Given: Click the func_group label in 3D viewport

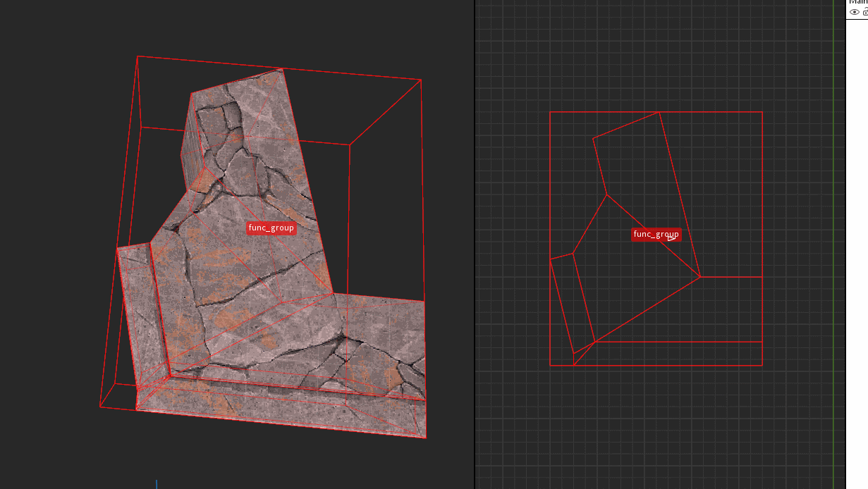Looking at the screenshot, I should (x=271, y=228).
